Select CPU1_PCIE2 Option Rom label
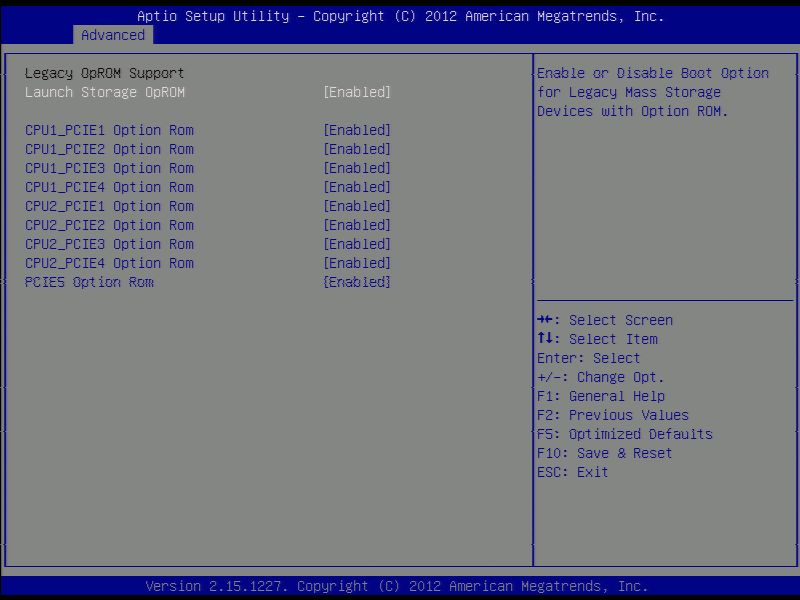 click(x=109, y=149)
